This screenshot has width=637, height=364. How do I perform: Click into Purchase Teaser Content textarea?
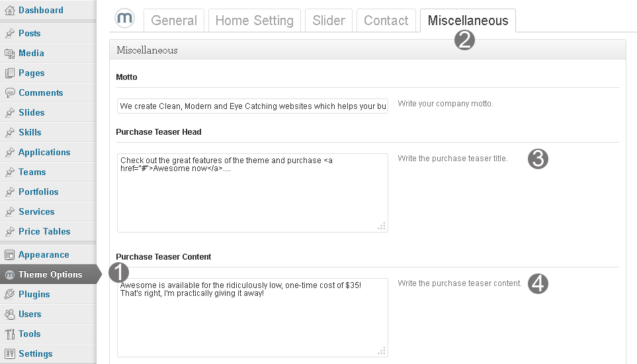click(x=252, y=320)
